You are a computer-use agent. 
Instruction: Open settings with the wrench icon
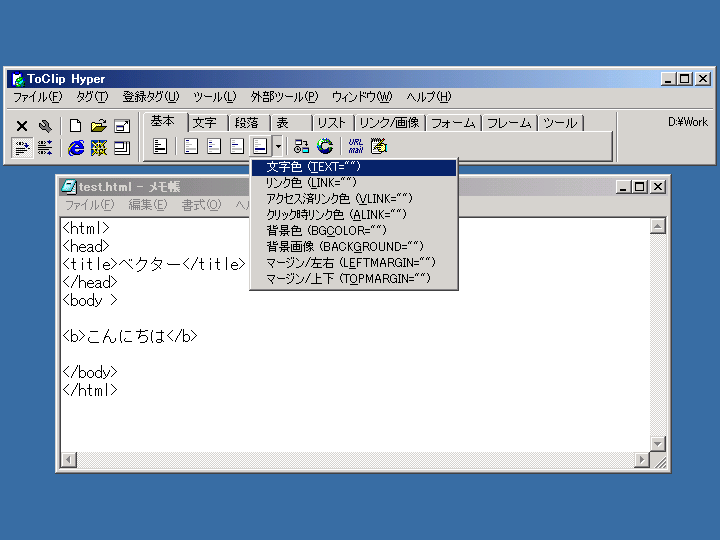[45, 126]
